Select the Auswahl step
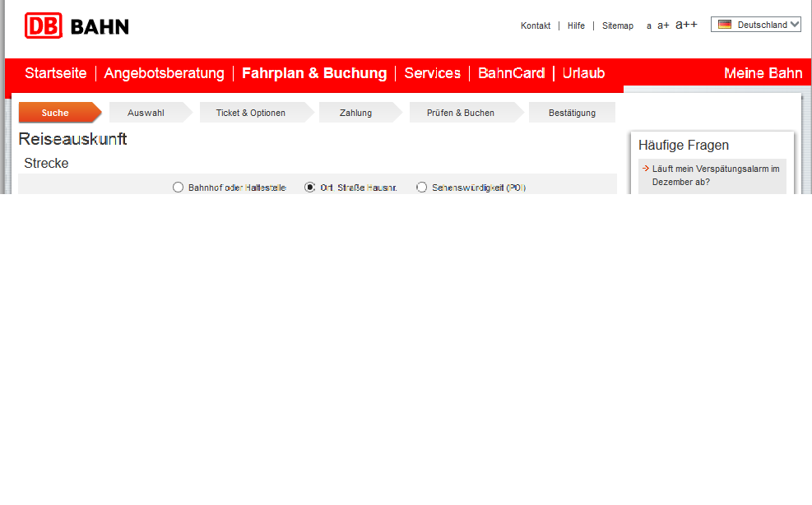Viewport: 812px width, 505px height. coord(149,113)
